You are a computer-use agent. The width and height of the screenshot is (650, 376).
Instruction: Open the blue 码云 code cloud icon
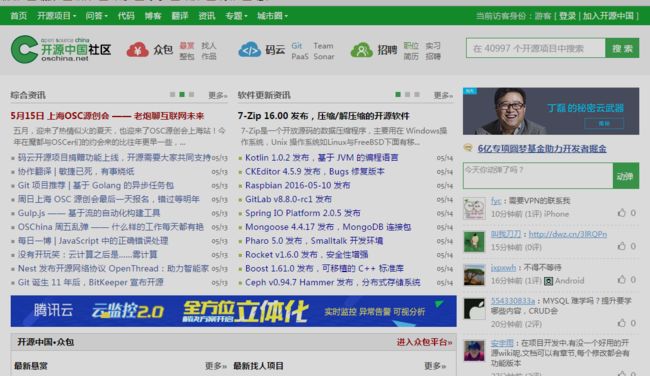pyautogui.click(x=250, y=50)
